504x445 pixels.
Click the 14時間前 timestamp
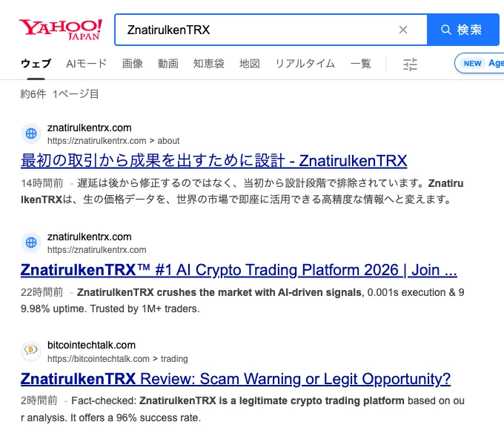[x=42, y=183]
